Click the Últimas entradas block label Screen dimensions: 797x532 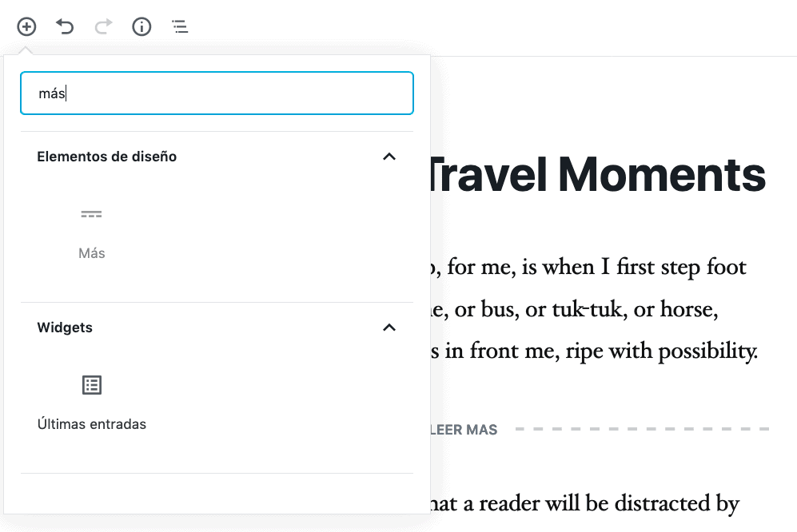point(91,424)
